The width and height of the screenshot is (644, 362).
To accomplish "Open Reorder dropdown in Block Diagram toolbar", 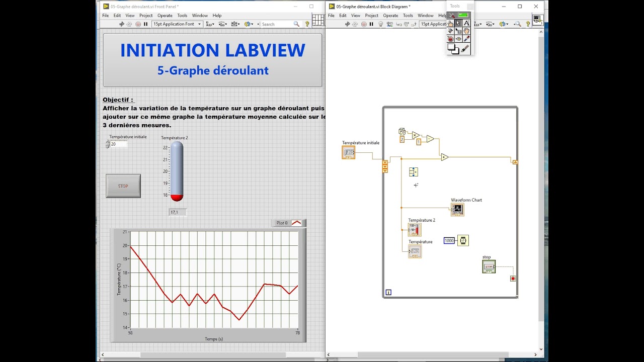I will tap(504, 24).
